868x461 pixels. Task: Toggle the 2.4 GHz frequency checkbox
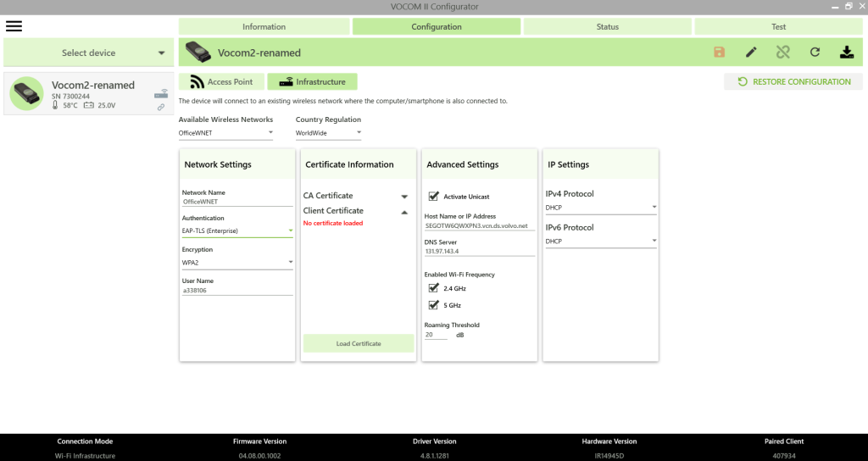pos(433,288)
